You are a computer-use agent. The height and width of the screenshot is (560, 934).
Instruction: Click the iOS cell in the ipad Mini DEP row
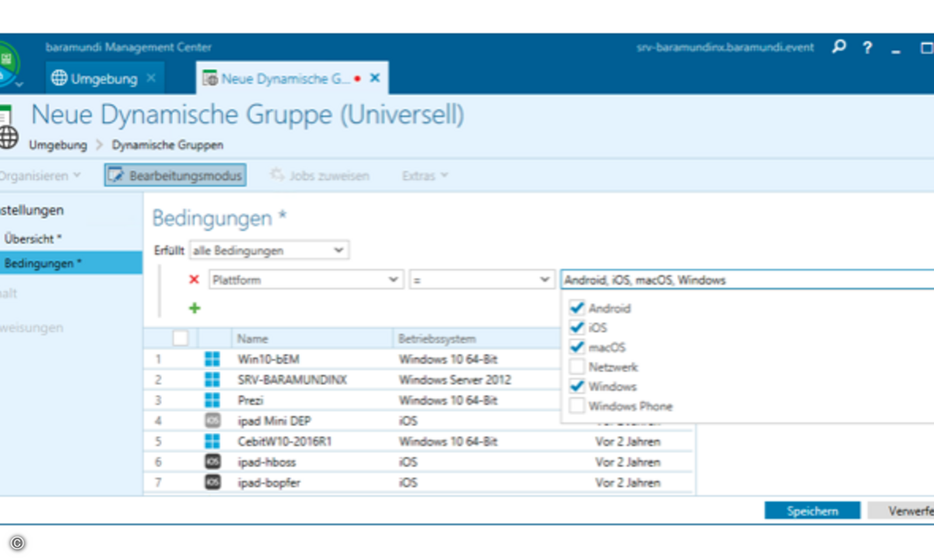click(408, 421)
